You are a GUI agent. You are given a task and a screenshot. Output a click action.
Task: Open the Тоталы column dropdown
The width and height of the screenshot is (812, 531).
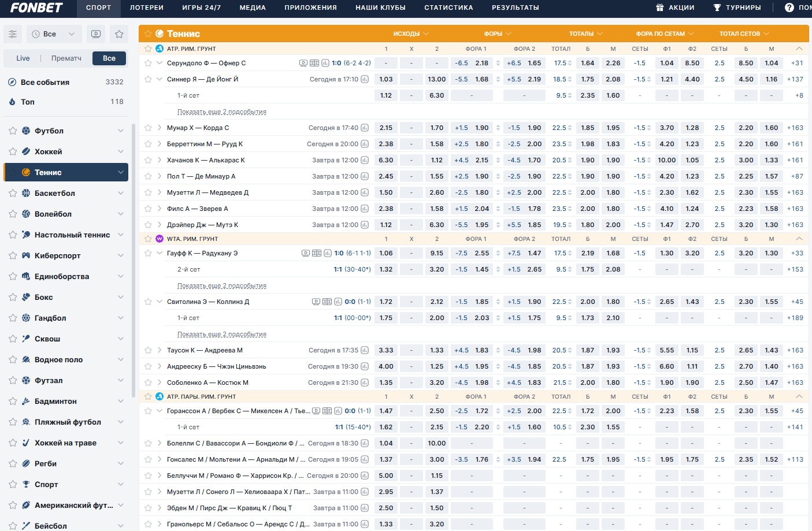coord(586,34)
